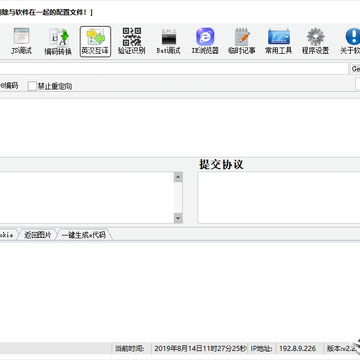Viewport: 360px width, 360px height.
Task: Click the scroll up arrow of left text box
Action: 178,177
